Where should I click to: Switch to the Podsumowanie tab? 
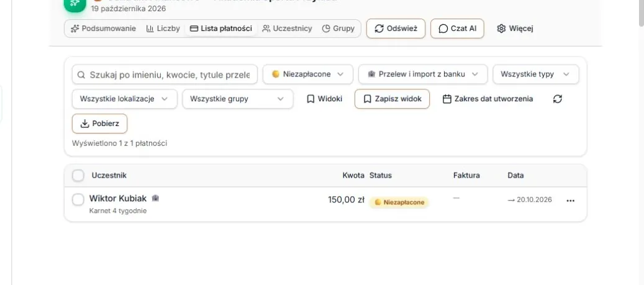(104, 29)
